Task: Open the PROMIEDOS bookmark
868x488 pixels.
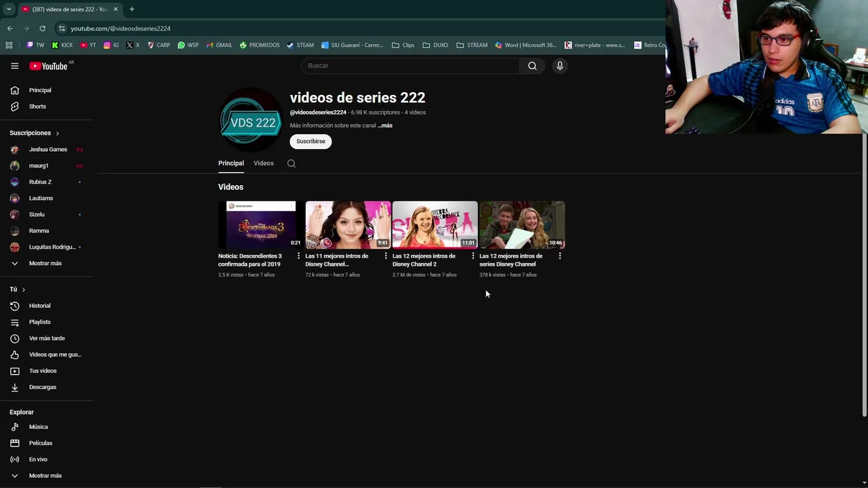Action: pos(259,45)
